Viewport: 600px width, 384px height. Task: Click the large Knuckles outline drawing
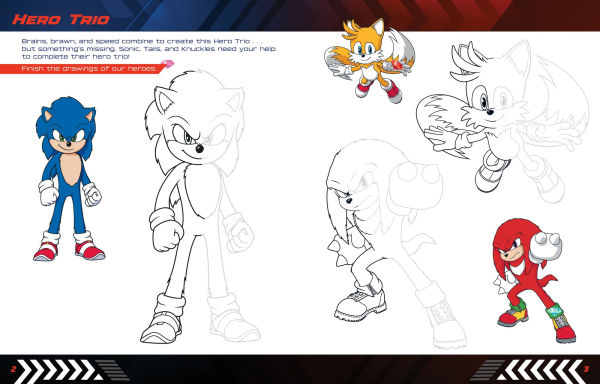pyautogui.click(x=396, y=244)
